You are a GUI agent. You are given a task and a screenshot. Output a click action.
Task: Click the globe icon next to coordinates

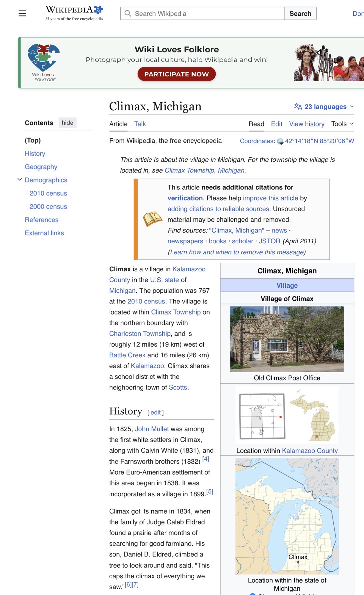[280, 141]
